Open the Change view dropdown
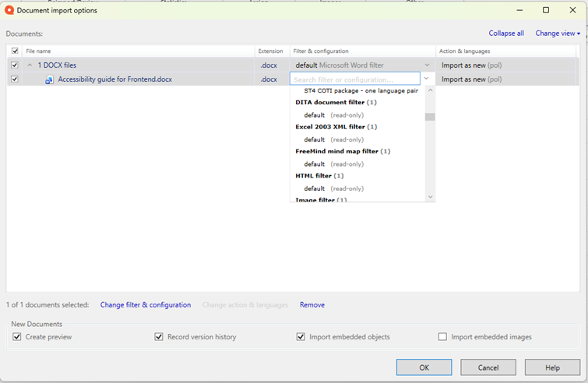The width and height of the screenshot is (588, 383). point(558,33)
